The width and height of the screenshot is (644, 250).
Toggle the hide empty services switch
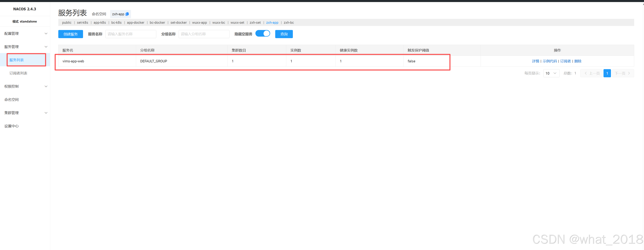pyautogui.click(x=263, y=34)
